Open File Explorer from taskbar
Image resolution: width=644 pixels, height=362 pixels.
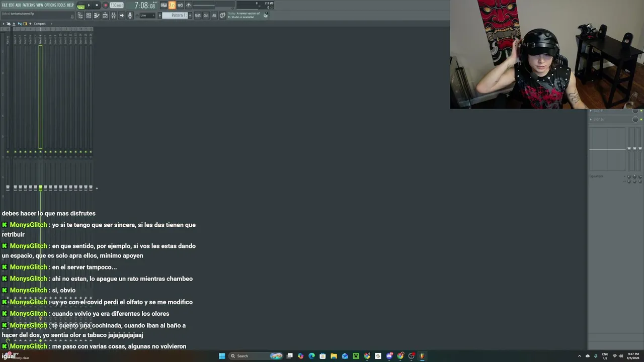point(334,356)
